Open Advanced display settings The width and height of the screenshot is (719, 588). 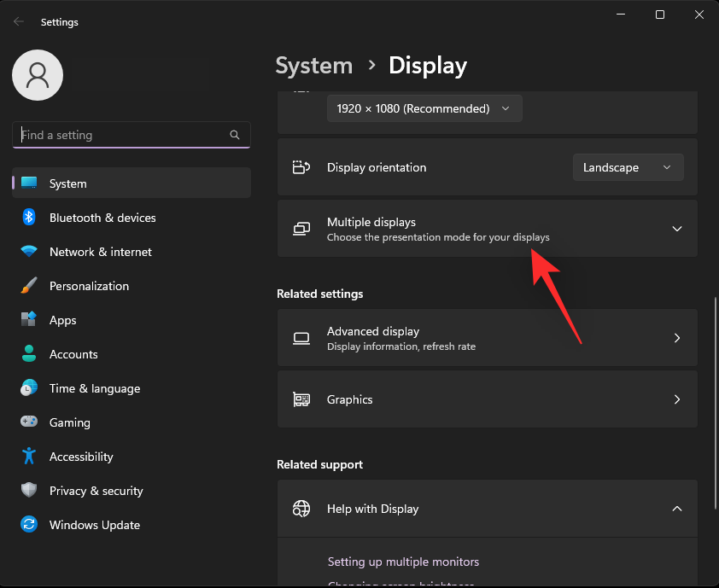click(x=488, y=337)
